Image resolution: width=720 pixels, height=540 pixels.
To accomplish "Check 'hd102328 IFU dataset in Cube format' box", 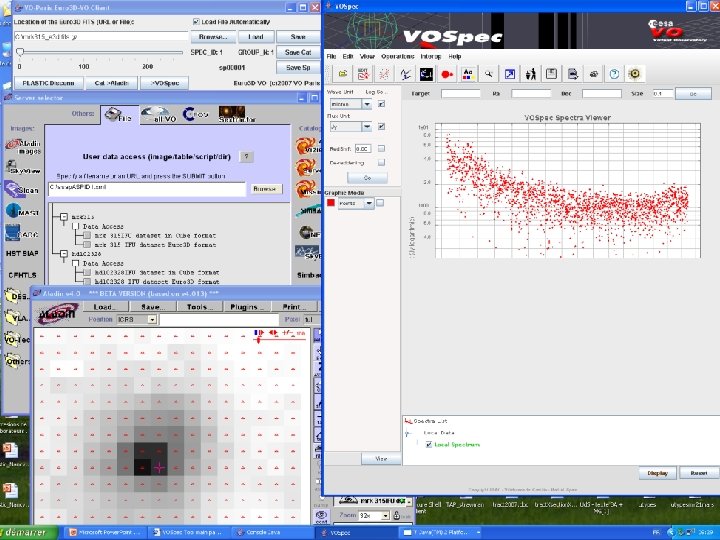I will pos(87,272).
